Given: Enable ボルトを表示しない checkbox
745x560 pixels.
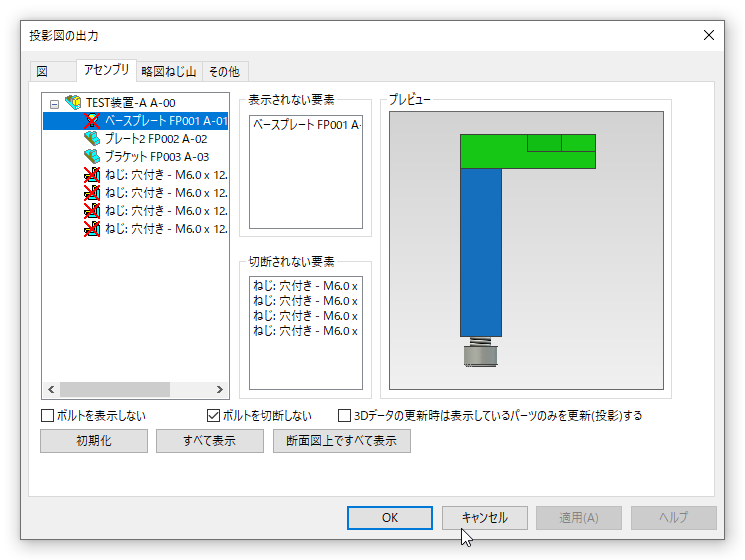Looking at the screenshot, I should coord(48,416).
